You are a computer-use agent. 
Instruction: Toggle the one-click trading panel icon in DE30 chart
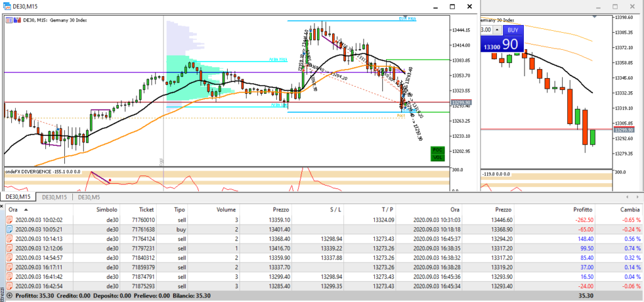(9, 20)
